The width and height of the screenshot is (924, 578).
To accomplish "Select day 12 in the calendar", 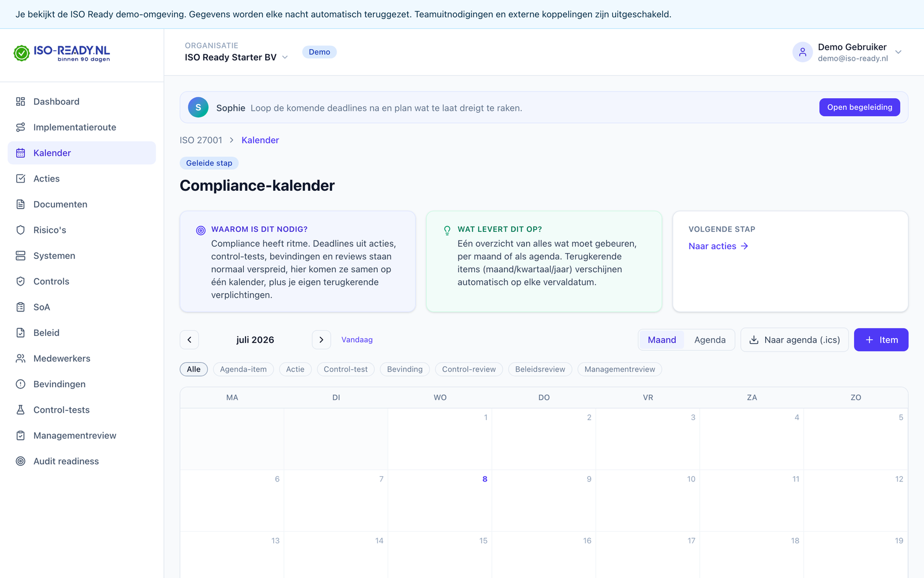I will pyautogui.click(x=856, y=501).
